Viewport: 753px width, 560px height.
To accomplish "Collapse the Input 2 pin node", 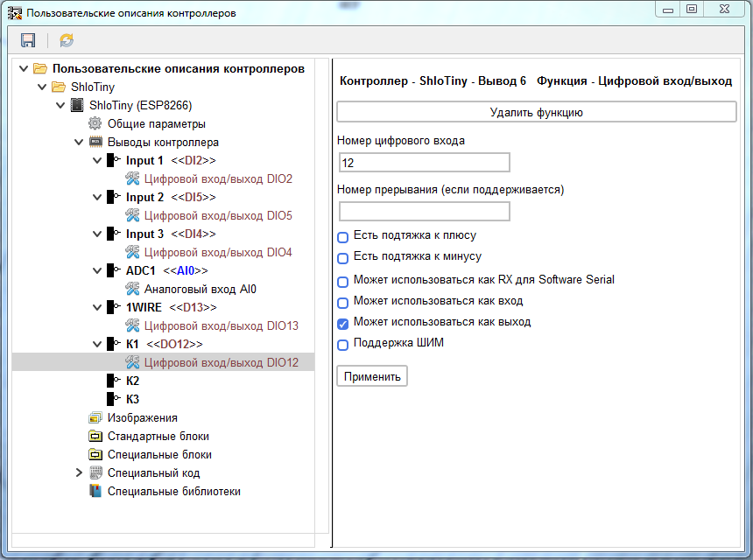I will (97, 197).
